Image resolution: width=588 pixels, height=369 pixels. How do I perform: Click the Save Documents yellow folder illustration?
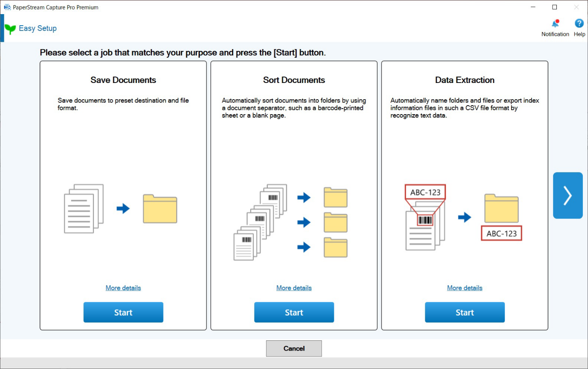coord(160,209)
